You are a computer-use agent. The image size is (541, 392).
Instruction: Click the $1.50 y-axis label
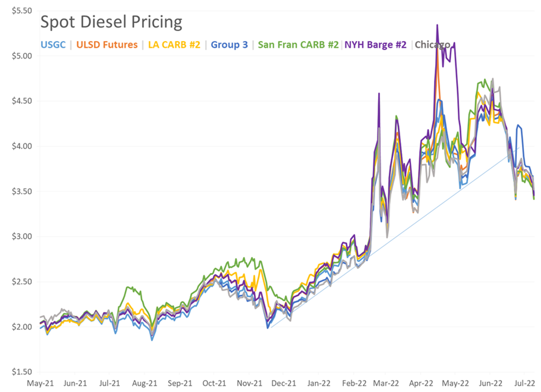22,372
